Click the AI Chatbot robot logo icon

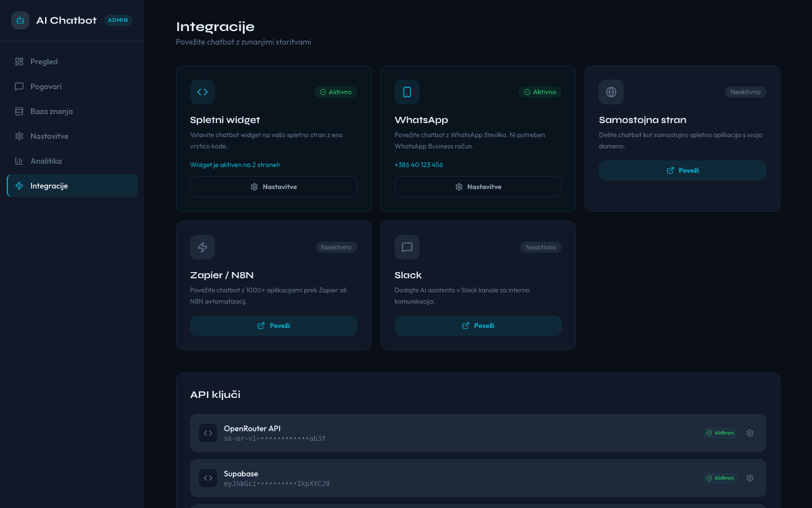[x=20, y=20]
